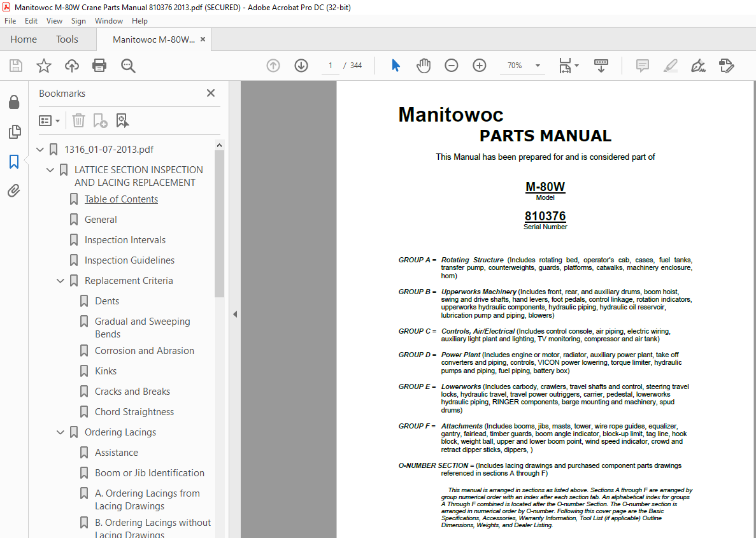The image size is (756, 538).
Task: Click the scrolling mode keyboard icon
Action: pyautogui.click(x=601, y=66)
